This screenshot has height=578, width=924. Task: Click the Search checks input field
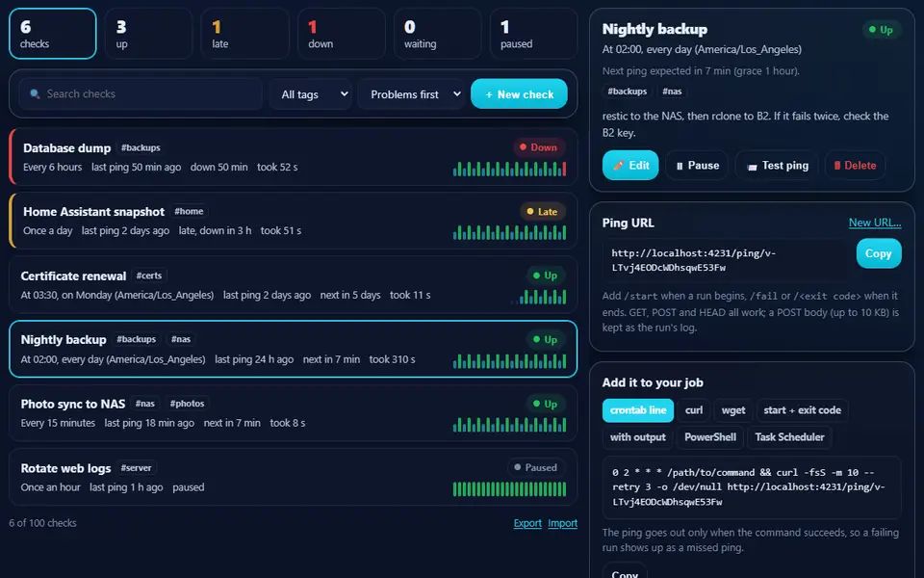pyautogui.click(x=141, y=94)
